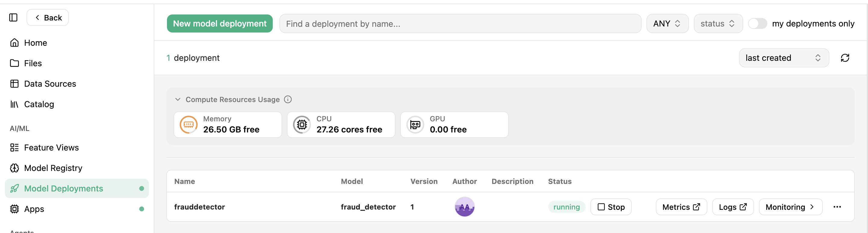
Task: Click the Author column header
Action: [465, 182]
